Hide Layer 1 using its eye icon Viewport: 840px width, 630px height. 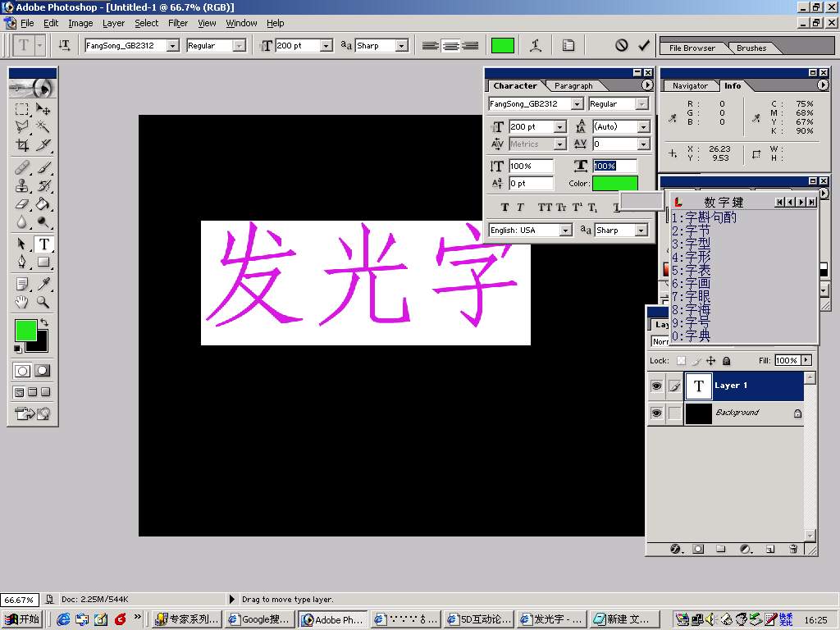pos(656,386)
